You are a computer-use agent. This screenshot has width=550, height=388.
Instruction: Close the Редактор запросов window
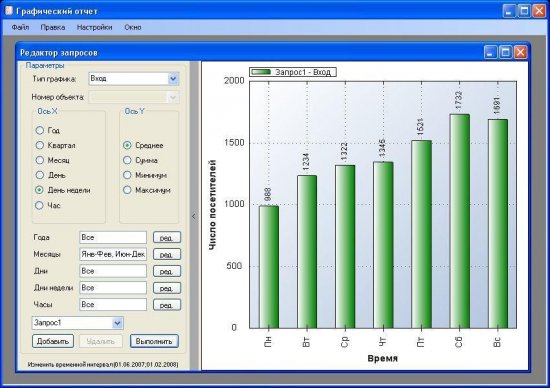(x=521, y=52)
